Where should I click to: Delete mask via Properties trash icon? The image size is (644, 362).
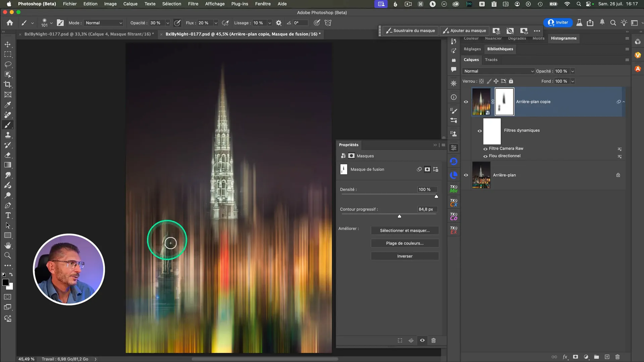(x=433, y=341)
